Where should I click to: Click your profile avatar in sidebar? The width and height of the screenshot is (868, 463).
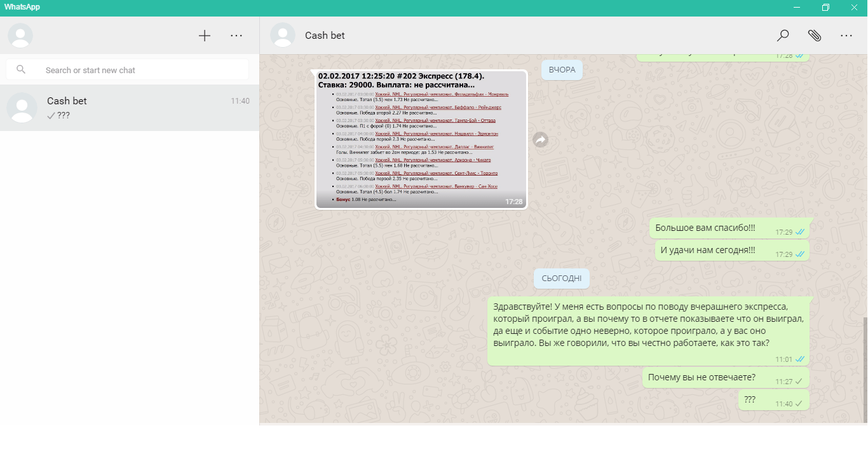coord(20,36)
